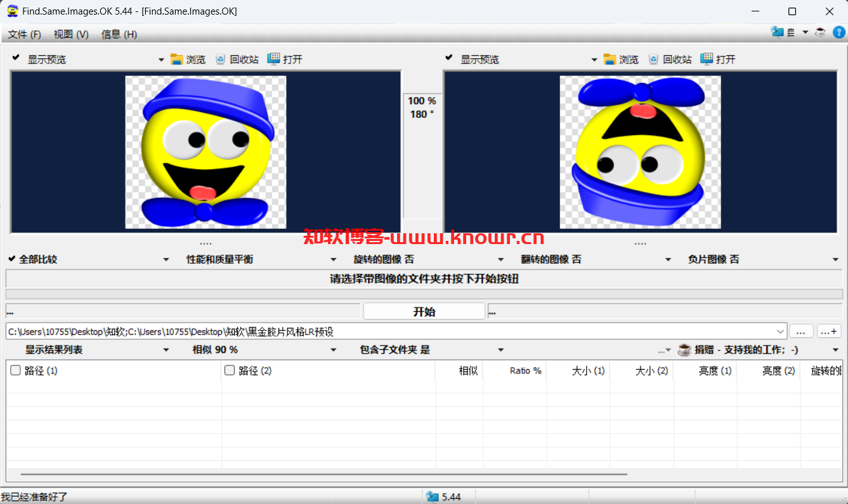Click the right pane 浏览 folder icon
The image size is (848, 504).
click(x=610, y=59)
